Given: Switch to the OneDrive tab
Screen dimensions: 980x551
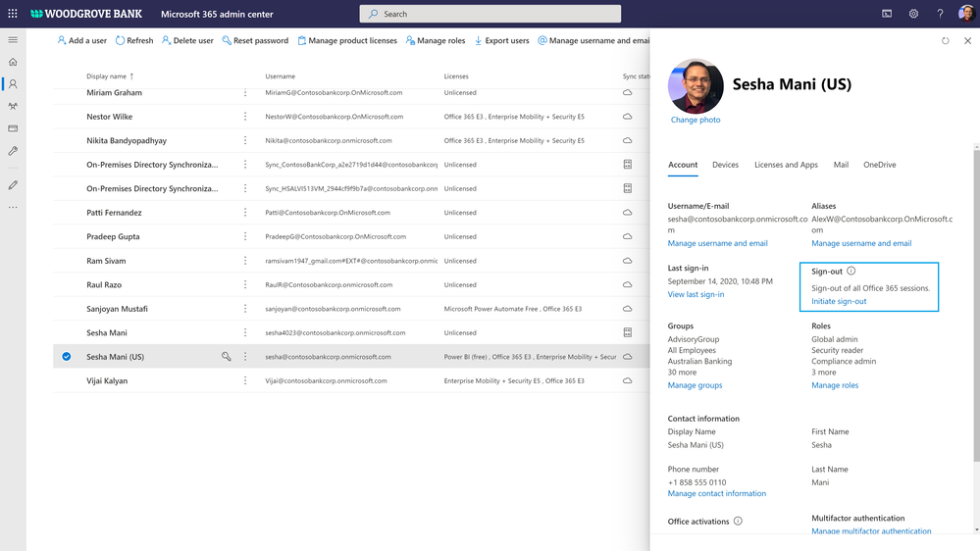Looking at the screenshot, I should click(879, 165).
